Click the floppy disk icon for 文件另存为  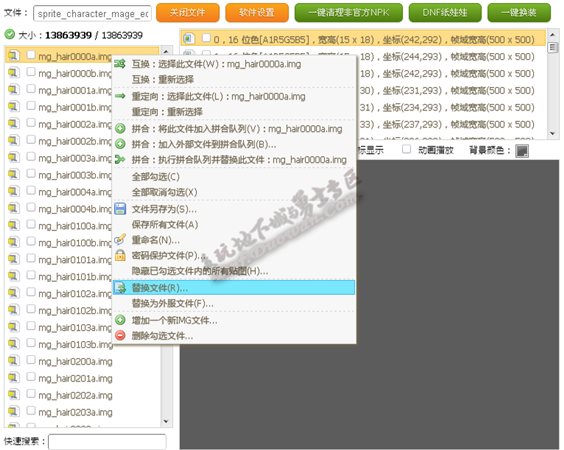[120, 209]
